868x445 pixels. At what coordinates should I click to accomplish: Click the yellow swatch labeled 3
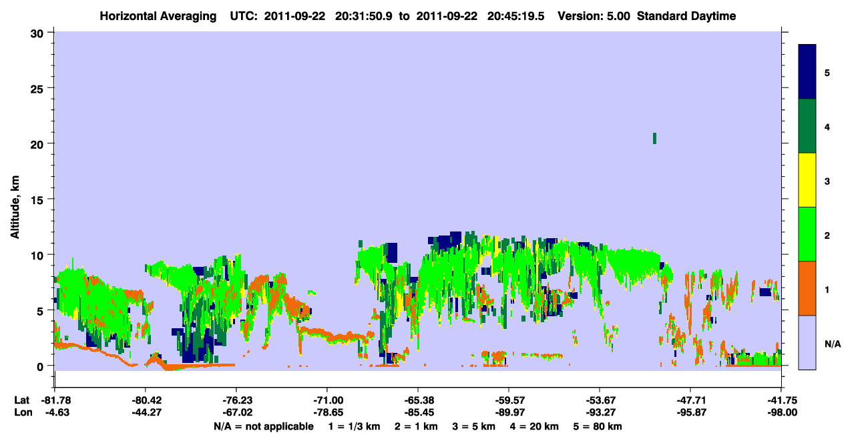coord(807,180)
